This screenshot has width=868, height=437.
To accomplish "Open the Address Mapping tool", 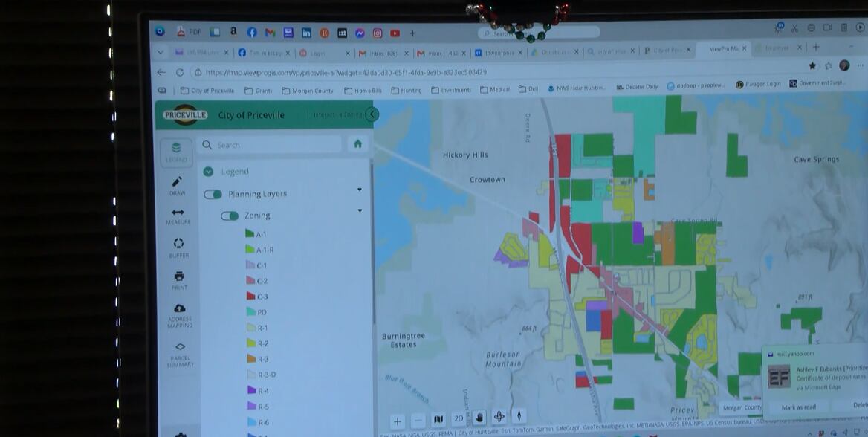I will click(x=180, y=316).
